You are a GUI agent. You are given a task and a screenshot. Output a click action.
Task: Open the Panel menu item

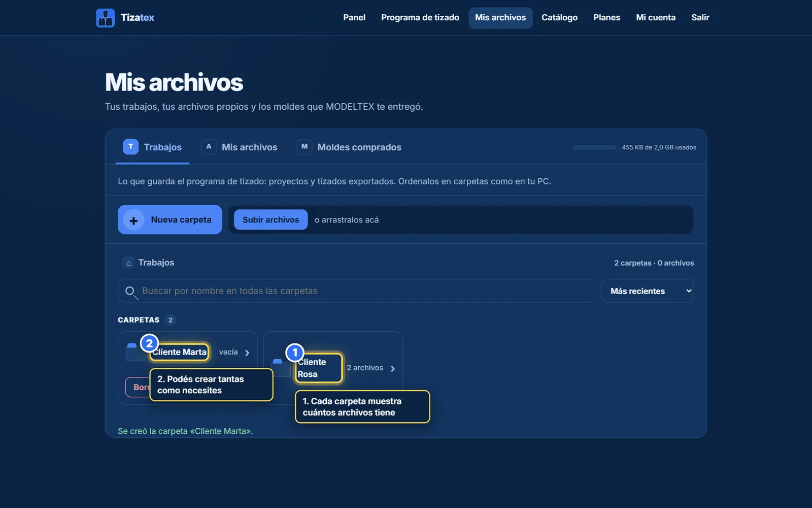(354, 18)
